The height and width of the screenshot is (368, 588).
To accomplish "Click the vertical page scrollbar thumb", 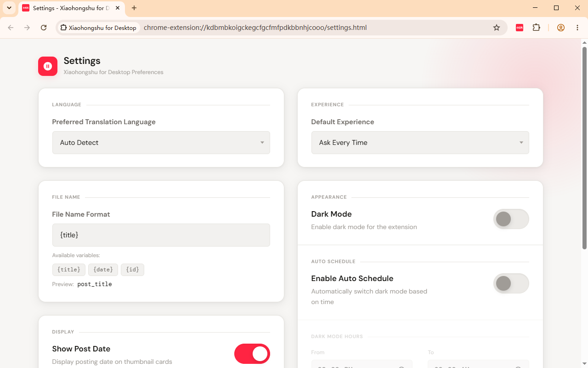I will click(x=584, y=147).
